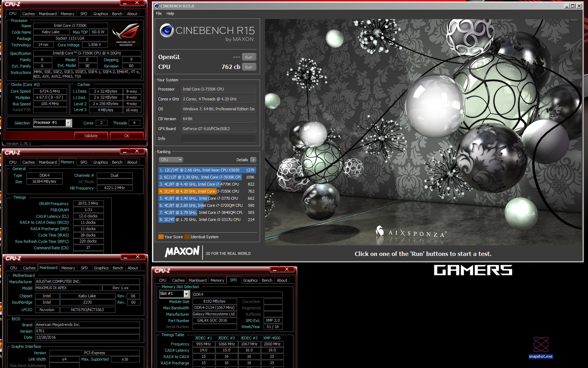This screenshot has width=588, height=368.
Task: Select Bench tab in the CPU-Z SPD slot window
Action: click(x=267, y=280)
